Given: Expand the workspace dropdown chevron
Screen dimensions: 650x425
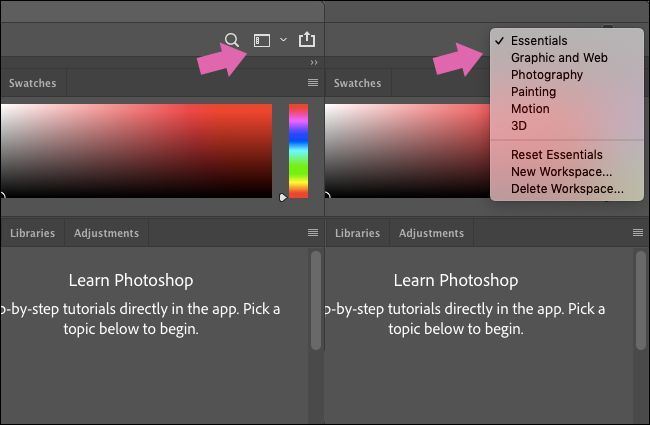Looking at the screenshot, I should 283,40.
